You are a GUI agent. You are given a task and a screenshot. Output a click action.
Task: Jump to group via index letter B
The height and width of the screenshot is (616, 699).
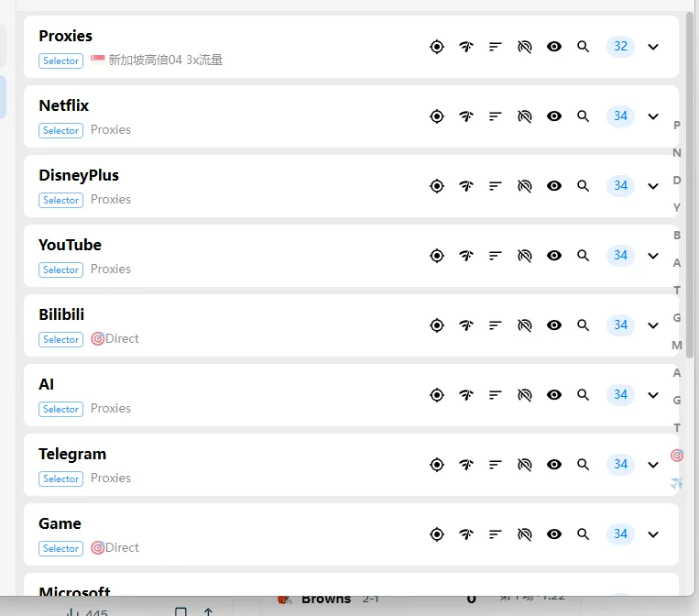[677, 236]
